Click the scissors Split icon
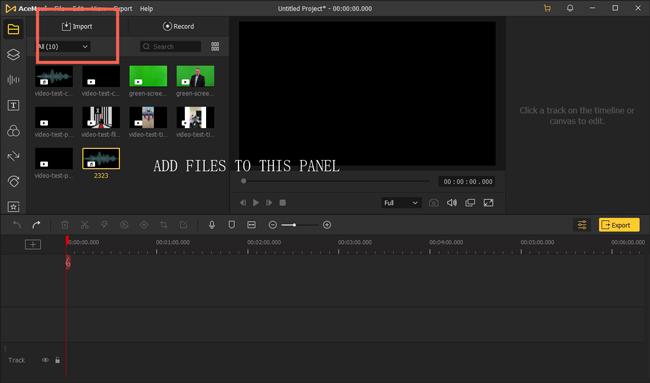The image size is (650, 383). (85, 225)
